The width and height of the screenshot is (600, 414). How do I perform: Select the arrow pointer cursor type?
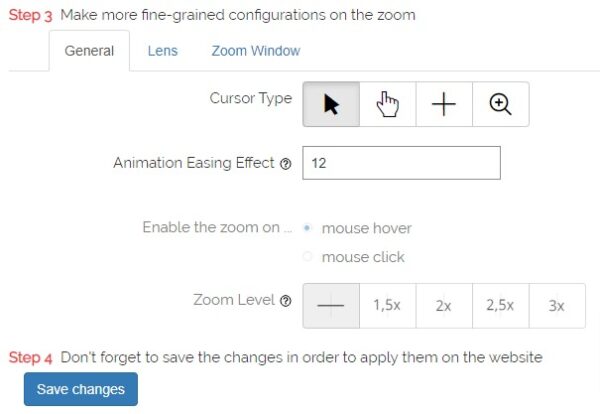tap(331, 105)
